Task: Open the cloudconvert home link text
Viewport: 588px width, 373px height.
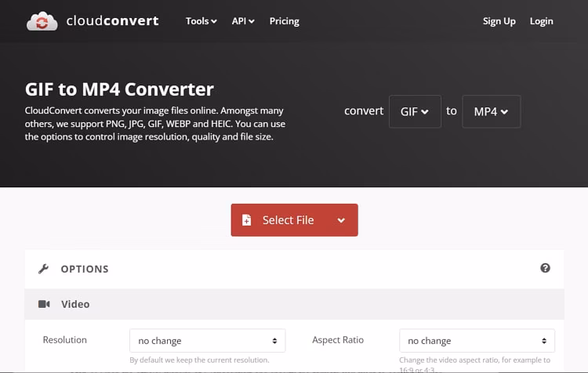Action: (x=112, y=20)
